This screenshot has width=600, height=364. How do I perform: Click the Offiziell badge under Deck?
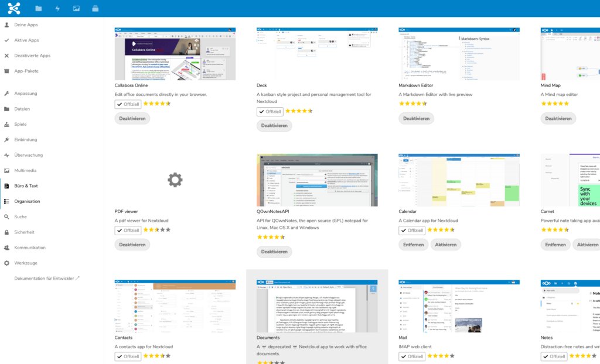click(270, 112)
